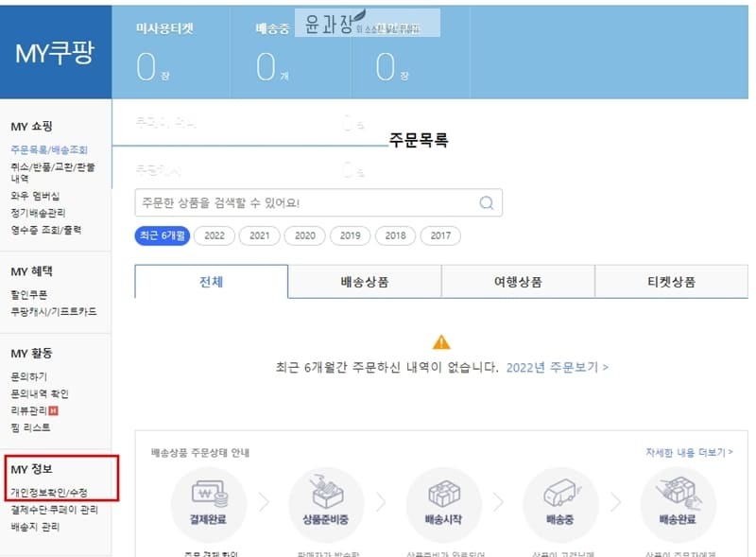Image resolution: width=756 pixels, height=557 pixels.
Task: Click the 배송중 count 0 in header
Action: point(266,66)
